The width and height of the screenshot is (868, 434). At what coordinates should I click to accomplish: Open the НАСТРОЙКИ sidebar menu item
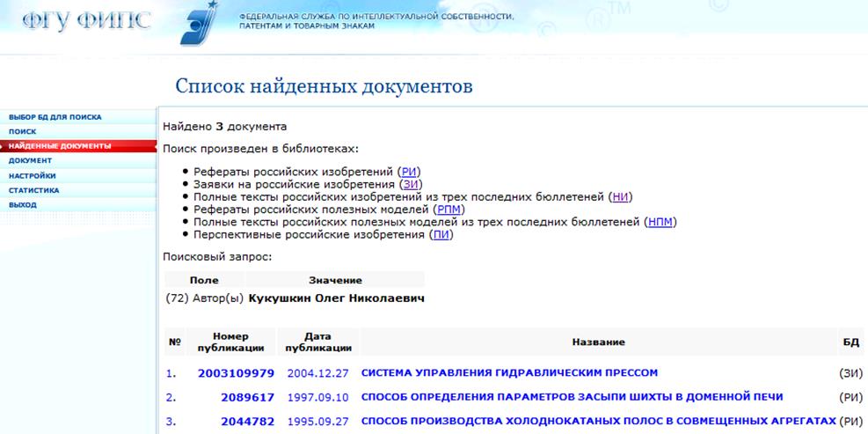33,176
